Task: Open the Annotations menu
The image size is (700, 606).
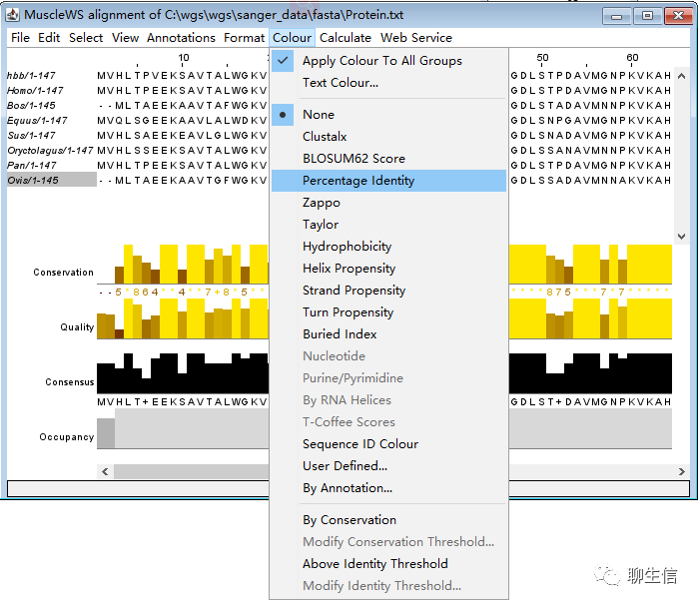Action: pyautogui.click(x=181, y=38)
